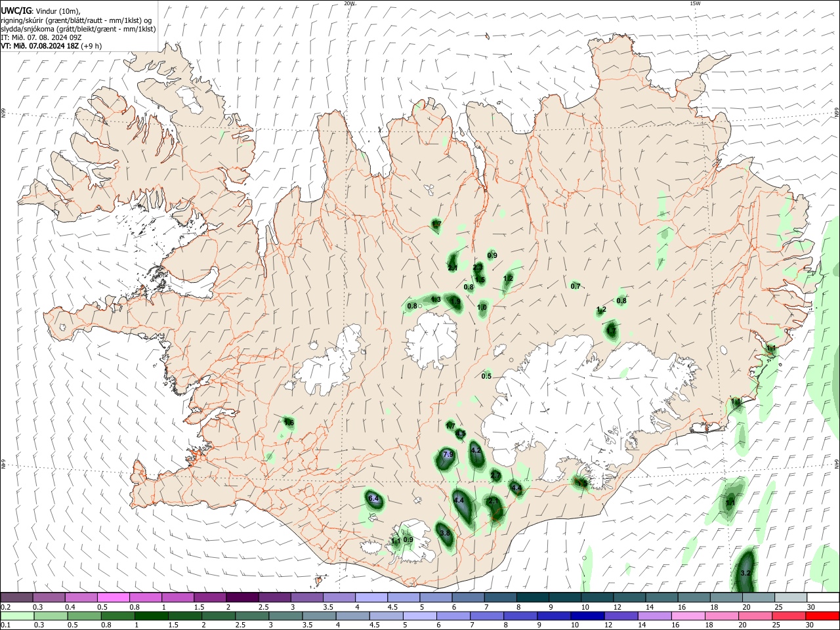Pick the pale gray 25 swatch in upper scale
The height and width of the screenshot is (630, 840).
[790, 598]
